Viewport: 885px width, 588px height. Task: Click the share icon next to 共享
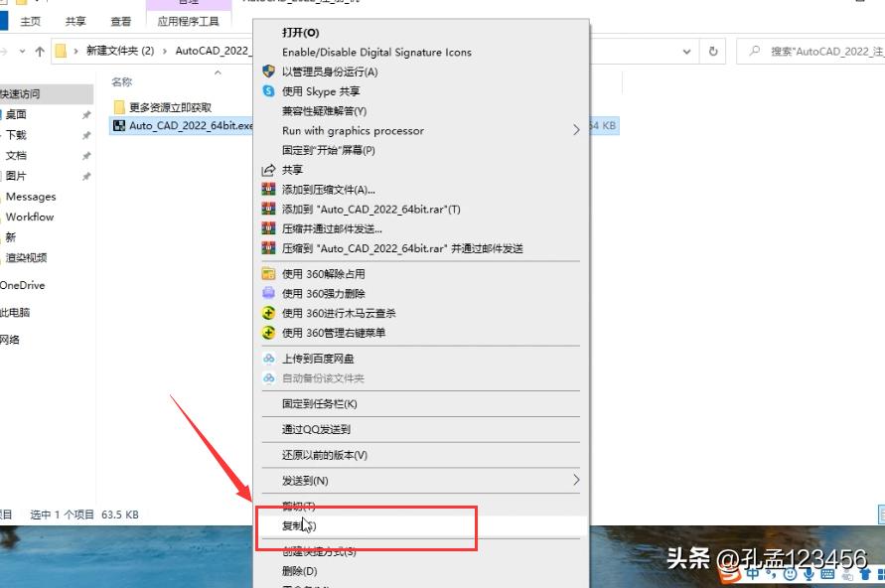click(x=268, y=169)
